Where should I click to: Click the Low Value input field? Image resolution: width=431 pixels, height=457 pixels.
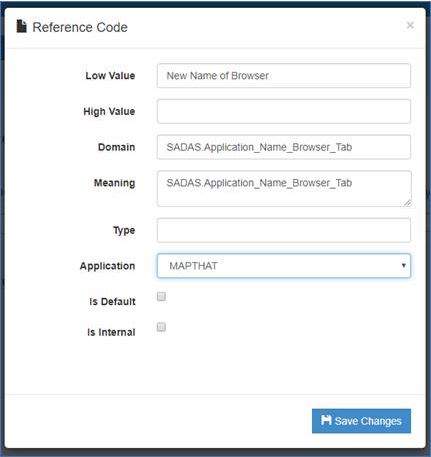point(284,76)
